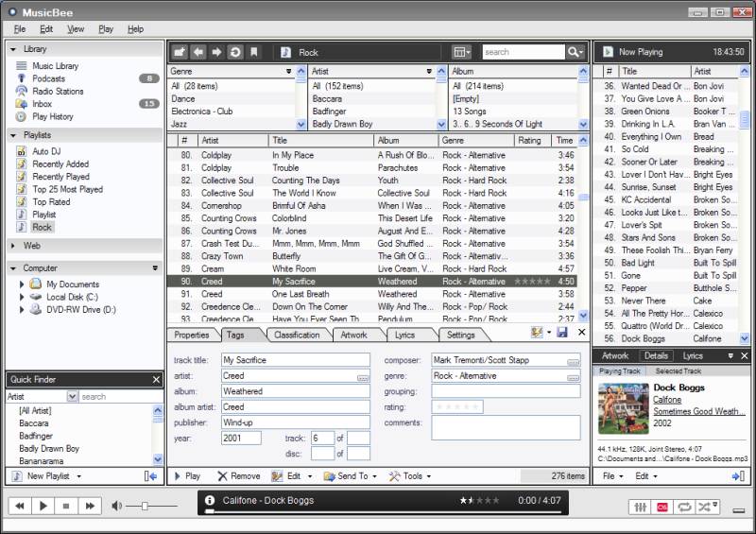
Task: Toggle the last.fm scrobble button
Action: 662,507
